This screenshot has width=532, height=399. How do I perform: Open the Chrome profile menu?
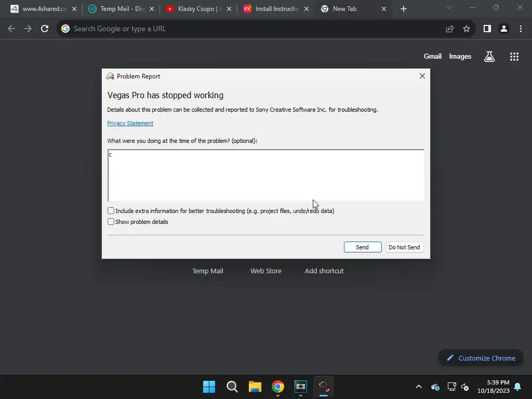pyautogui.click(x=504, y=29)
